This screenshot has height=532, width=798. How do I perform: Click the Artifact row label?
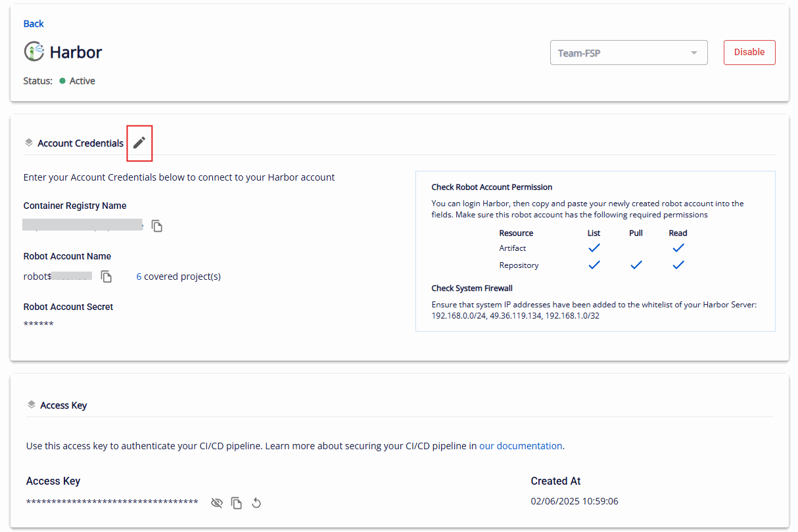[x=513, y=248]
